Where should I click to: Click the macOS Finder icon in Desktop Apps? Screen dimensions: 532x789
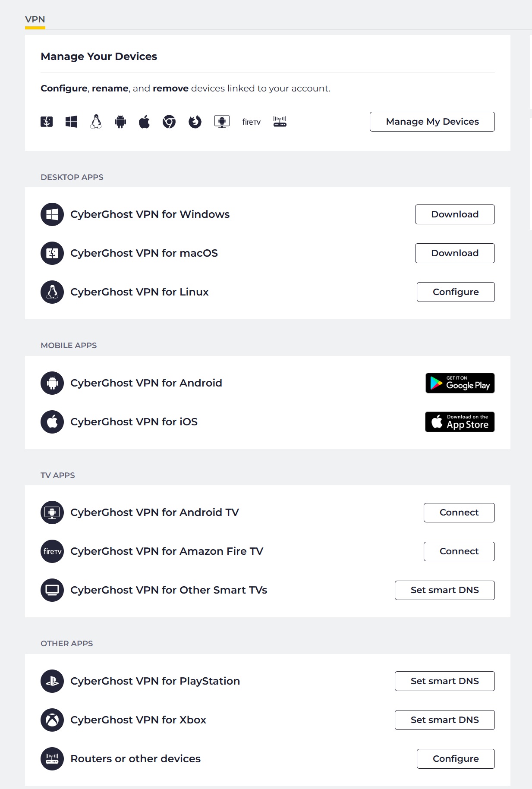(x=52, y=253)
